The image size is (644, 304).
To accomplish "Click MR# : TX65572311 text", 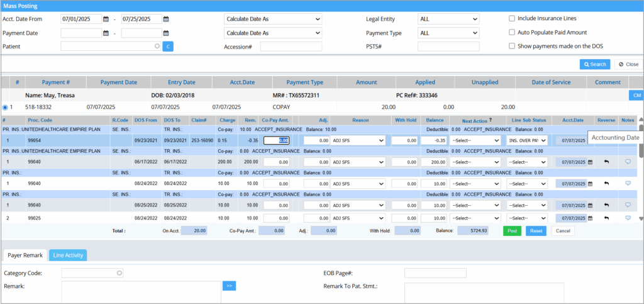I will tap(296, 95).
